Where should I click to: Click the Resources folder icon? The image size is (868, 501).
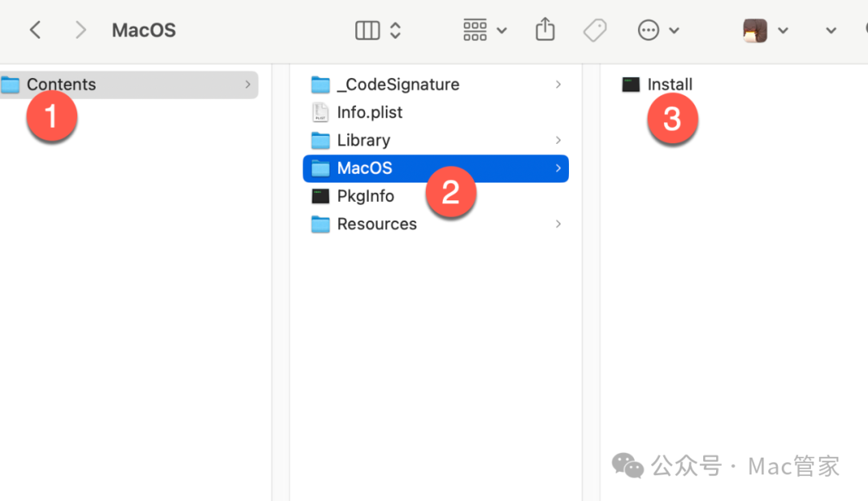[321, 224]
